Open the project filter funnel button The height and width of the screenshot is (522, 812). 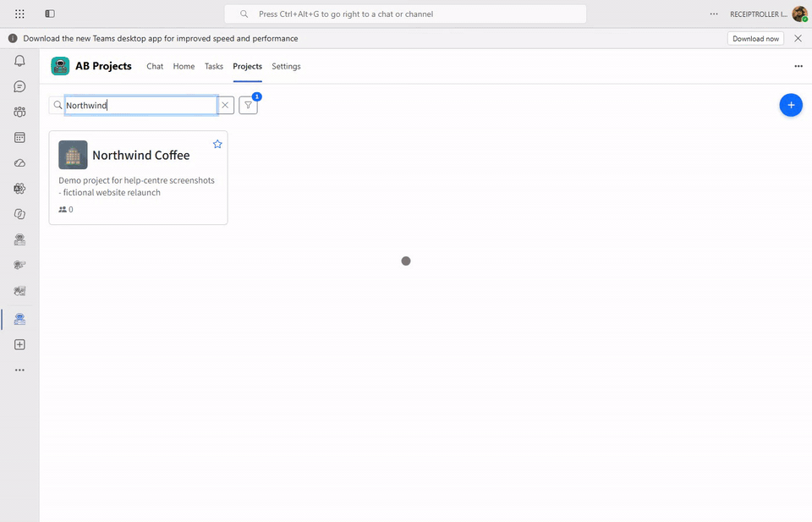248,105
